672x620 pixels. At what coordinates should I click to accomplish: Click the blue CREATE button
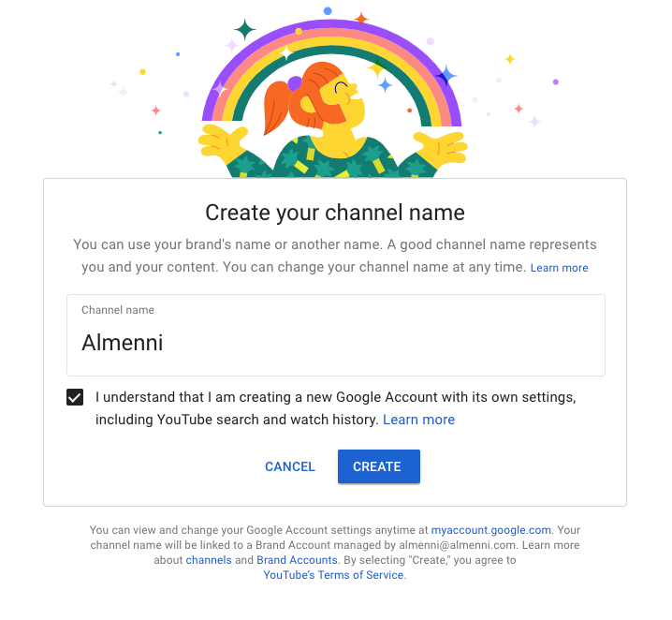(378, 466)
